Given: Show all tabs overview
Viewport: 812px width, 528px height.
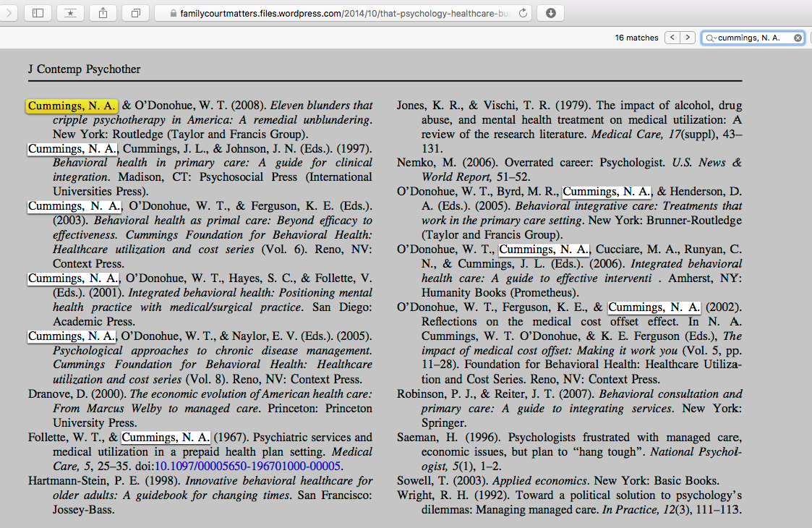Looking at the screenshot, I should [x=135, y=13].
